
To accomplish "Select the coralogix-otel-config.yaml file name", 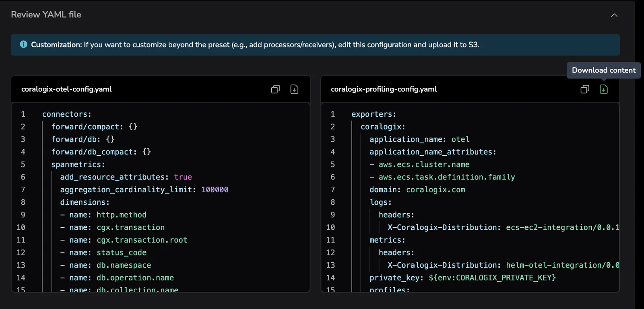I will click(x=66, y=89).
